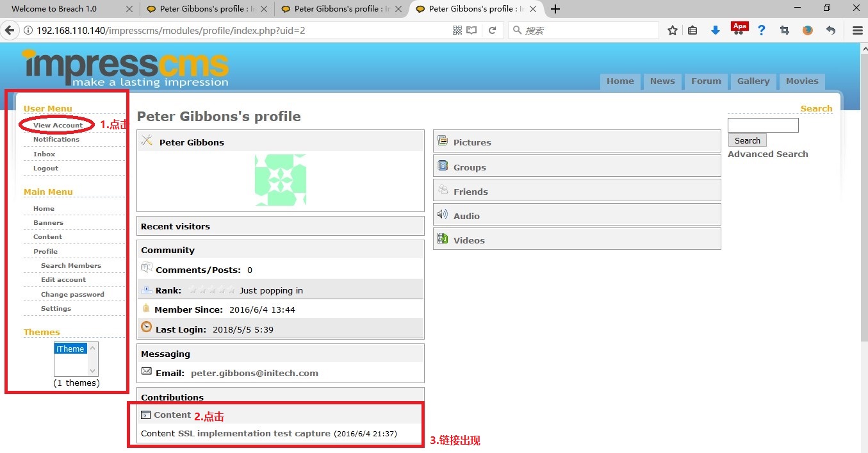
Task: Click Logout in User Menu
Action: click(x=45, y=168)
